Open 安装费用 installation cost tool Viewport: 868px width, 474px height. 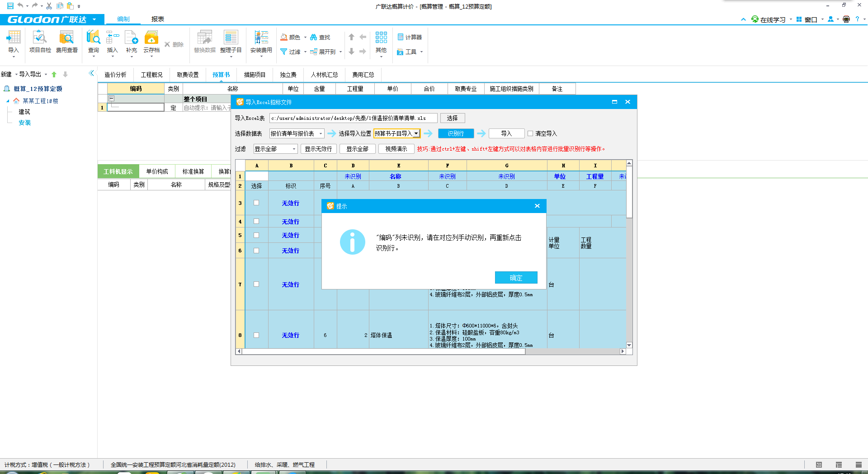(261, 42)
